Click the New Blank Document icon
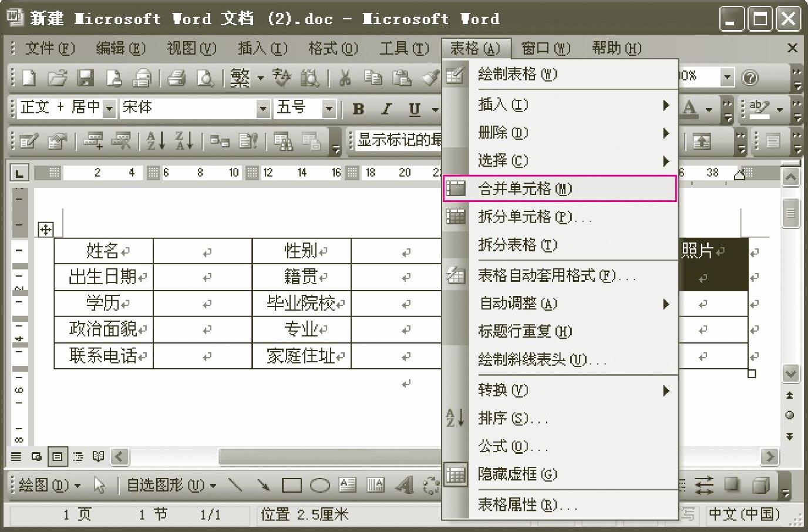 click(x=29, y=77)
